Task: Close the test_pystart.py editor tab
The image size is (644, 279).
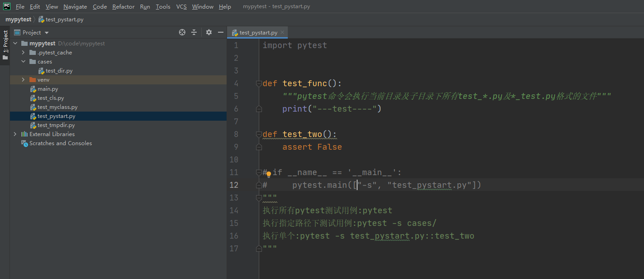Action: pos(282,32)
